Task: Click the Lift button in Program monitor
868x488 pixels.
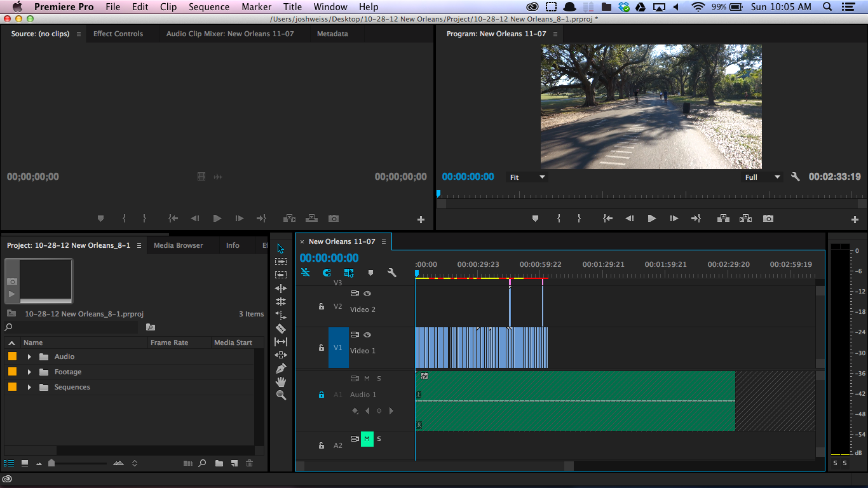Action: 723,219
